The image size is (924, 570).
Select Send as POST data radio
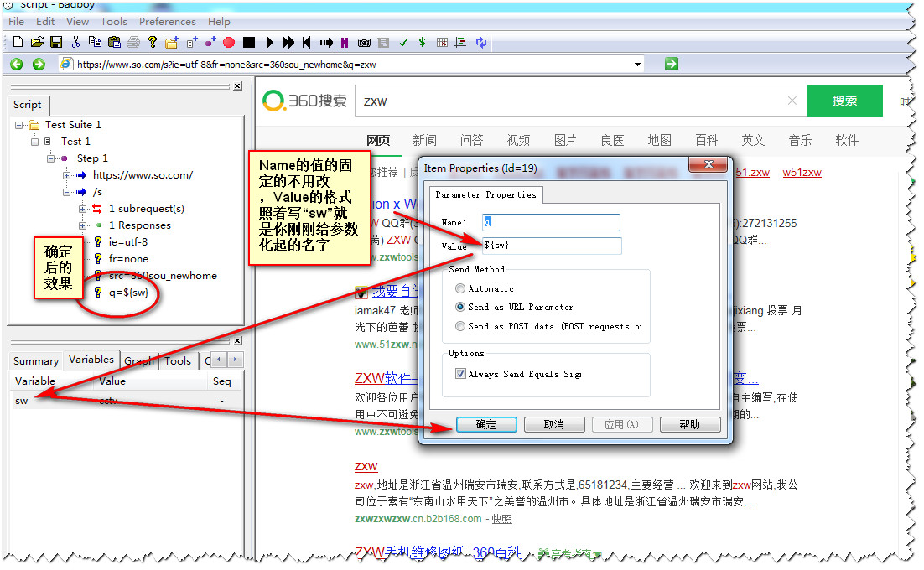(460, 325)
